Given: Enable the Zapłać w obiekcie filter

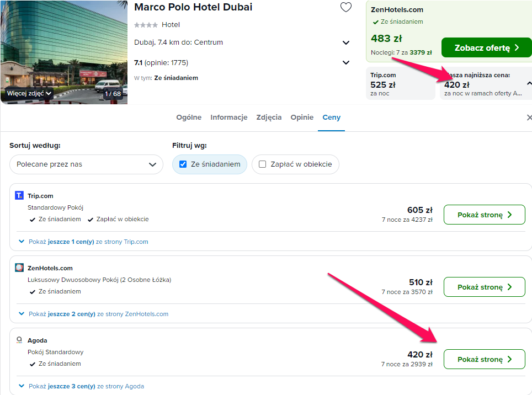Looking at the screenshot, I should tap(295, 164).
